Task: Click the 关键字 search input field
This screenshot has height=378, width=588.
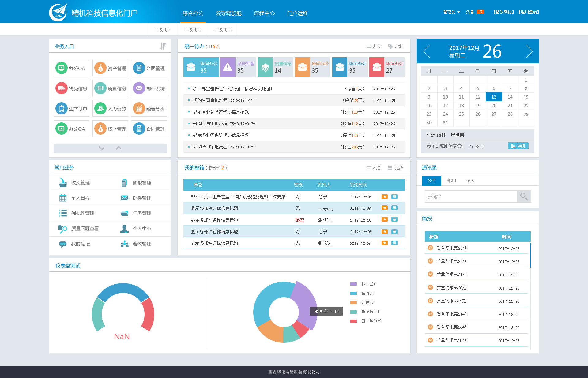Action: (x=471, y=196)
